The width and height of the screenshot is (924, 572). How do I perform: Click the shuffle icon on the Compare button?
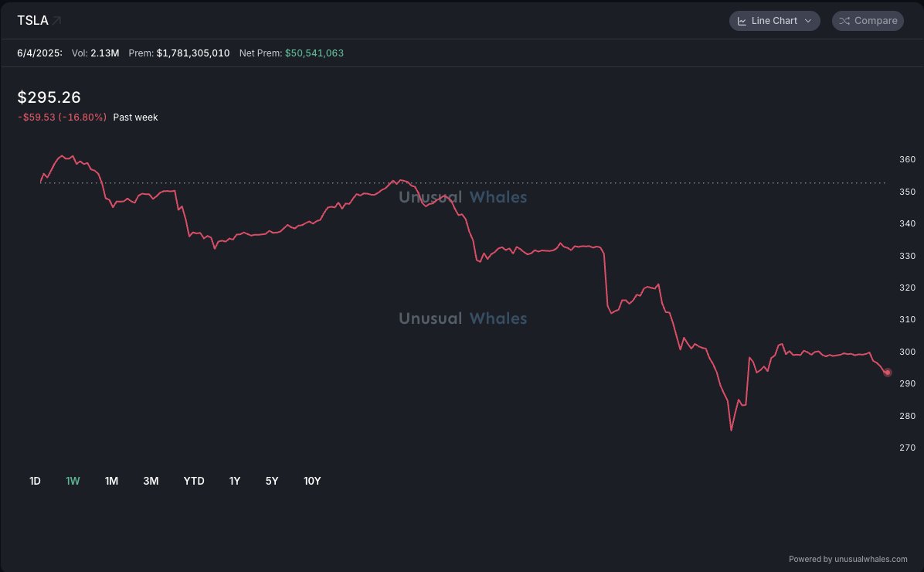tap(844, 21)
